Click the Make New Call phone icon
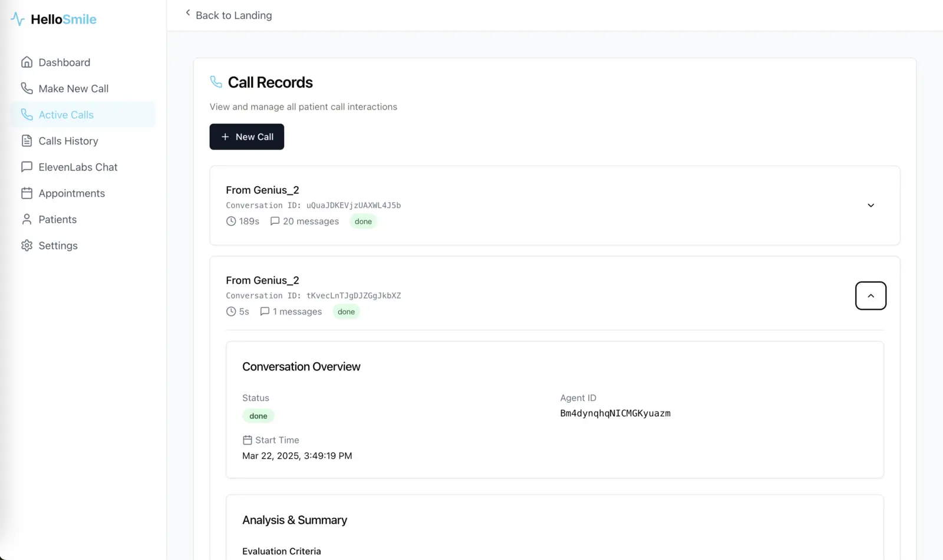The height and width of the screenshot is (560, 943). tap(27, 88)
